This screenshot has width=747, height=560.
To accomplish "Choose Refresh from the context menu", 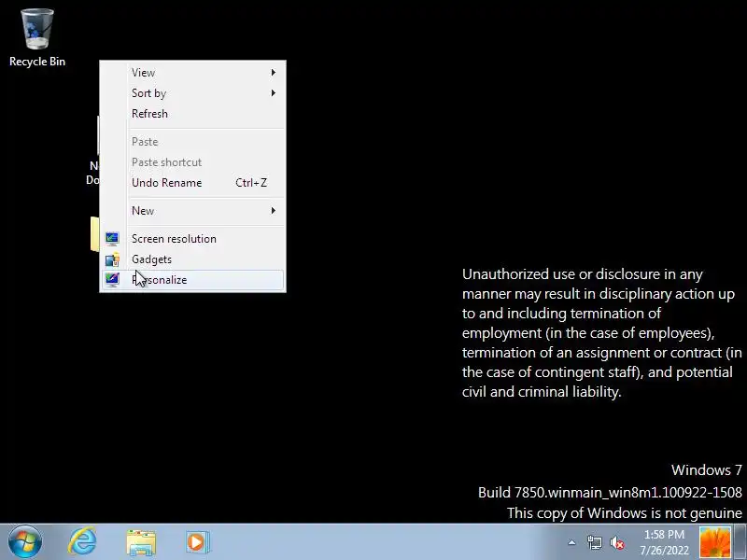I will (x=192, y=113).
